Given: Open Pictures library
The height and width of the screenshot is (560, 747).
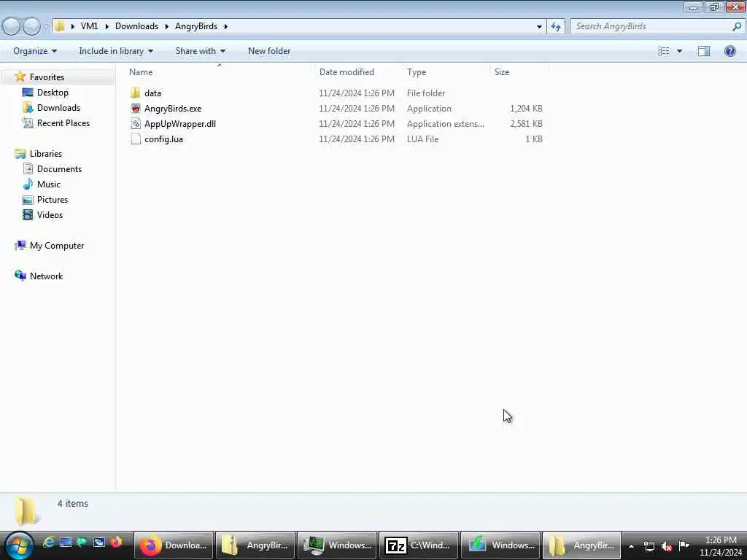Looking at the screenshot, I should click(x=53, y=200).
